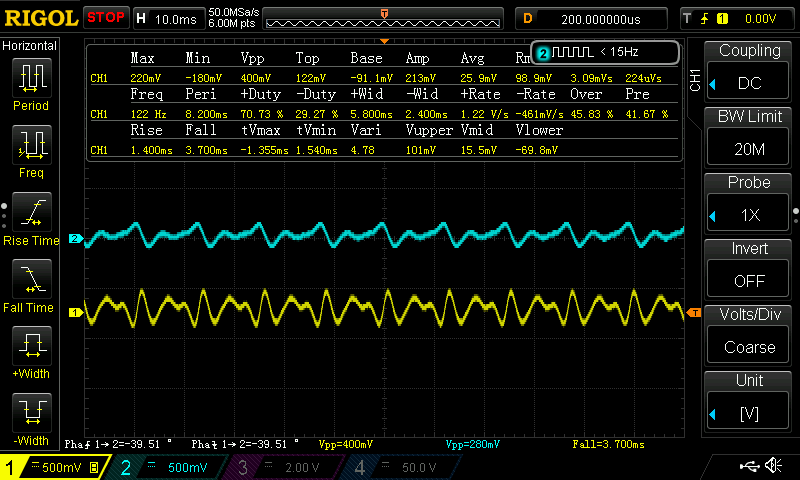Screen dimensions: 800x480
Task: Click the orange trigger level marker
Action: point(694,313)
